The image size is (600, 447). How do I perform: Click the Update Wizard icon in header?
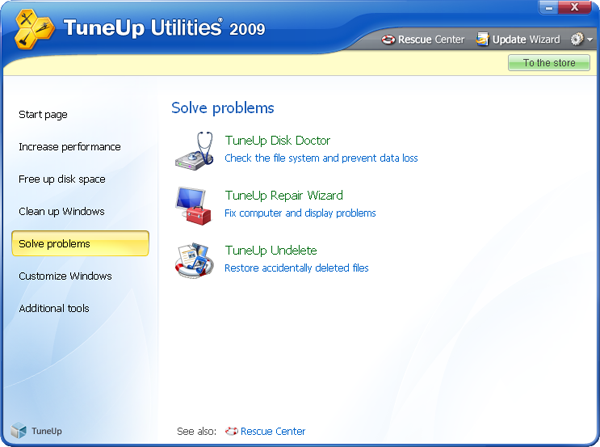(x=483, y=39)
